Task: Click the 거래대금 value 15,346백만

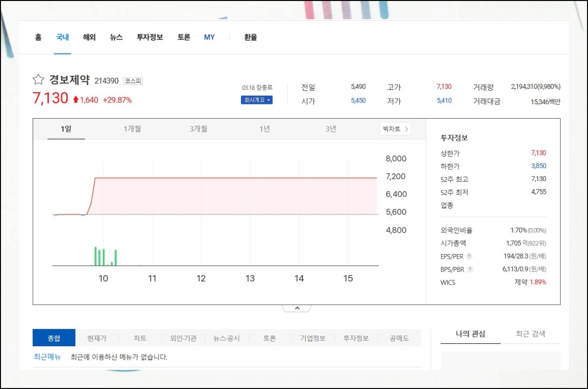Action: [545, 102]
